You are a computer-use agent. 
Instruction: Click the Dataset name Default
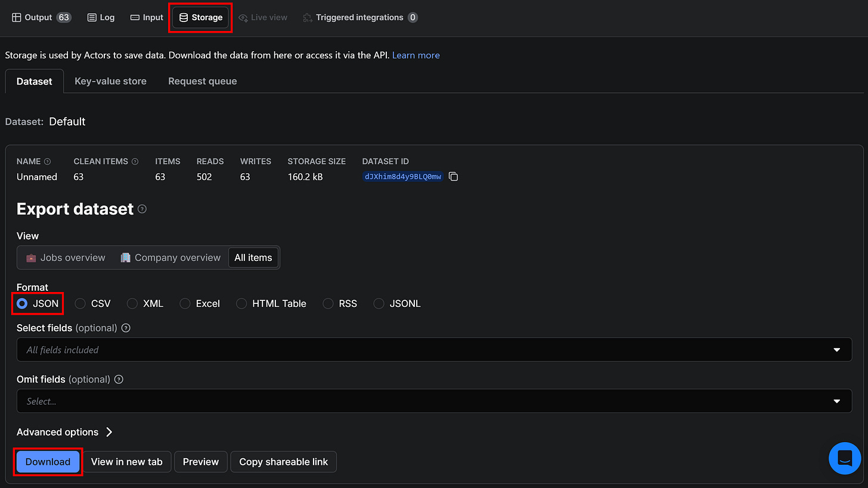click(x=67, y=122)
